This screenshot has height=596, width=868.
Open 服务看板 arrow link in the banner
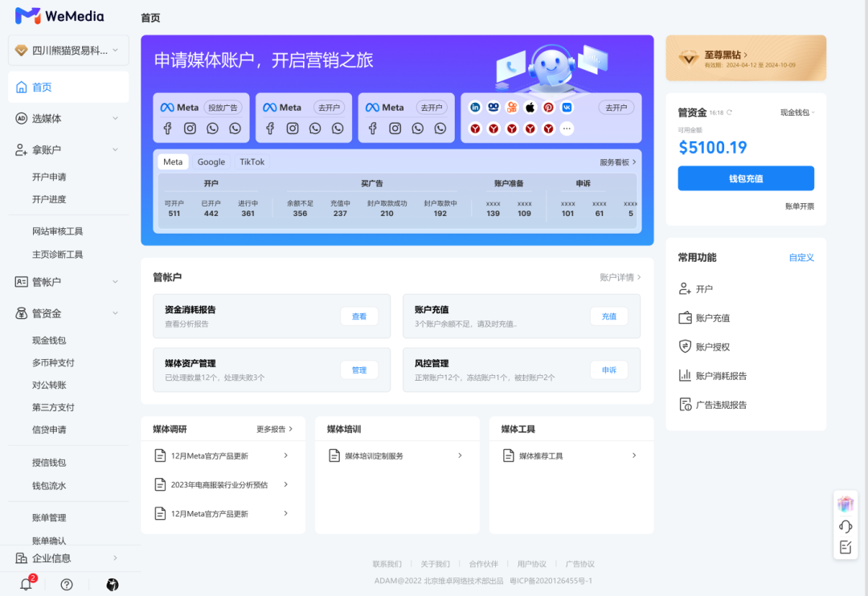click(x=618, y=162)
